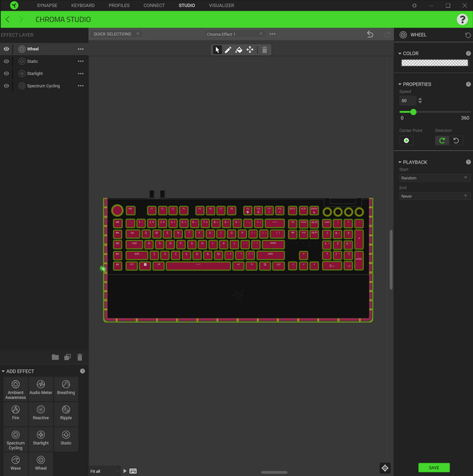
Task: Toggle keyboard device view icon
Action: coord(133,471)
